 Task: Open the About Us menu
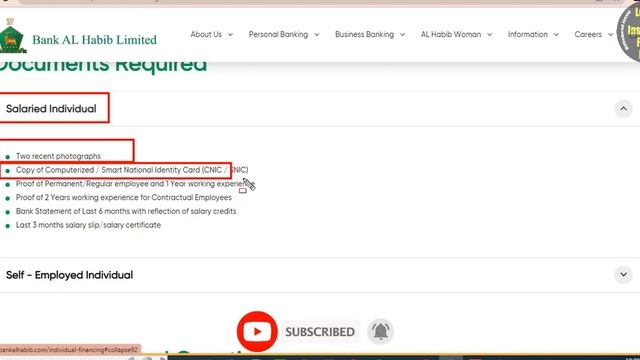(211, 35)
